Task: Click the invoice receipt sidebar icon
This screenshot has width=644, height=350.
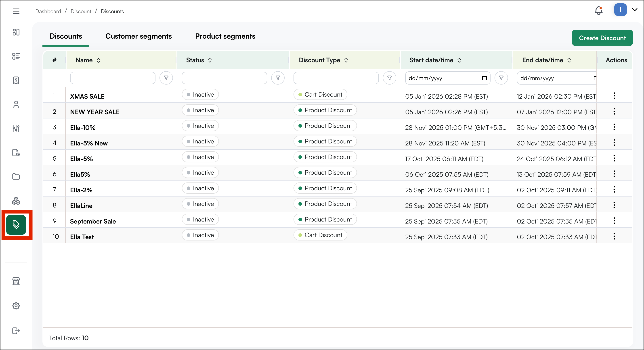Action: 16,80
